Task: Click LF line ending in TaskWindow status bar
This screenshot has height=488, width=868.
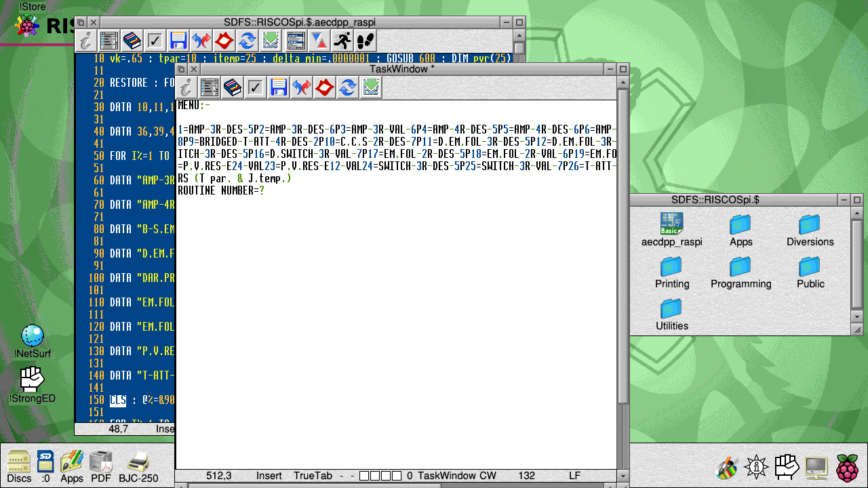Action: [x=574, y=476]
